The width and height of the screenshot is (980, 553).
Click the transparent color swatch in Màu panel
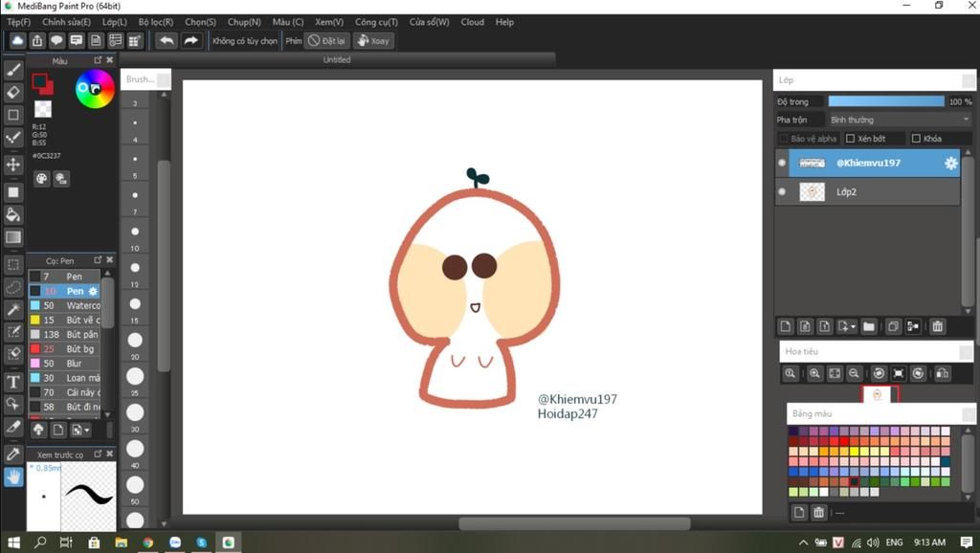tap(42, 109)
